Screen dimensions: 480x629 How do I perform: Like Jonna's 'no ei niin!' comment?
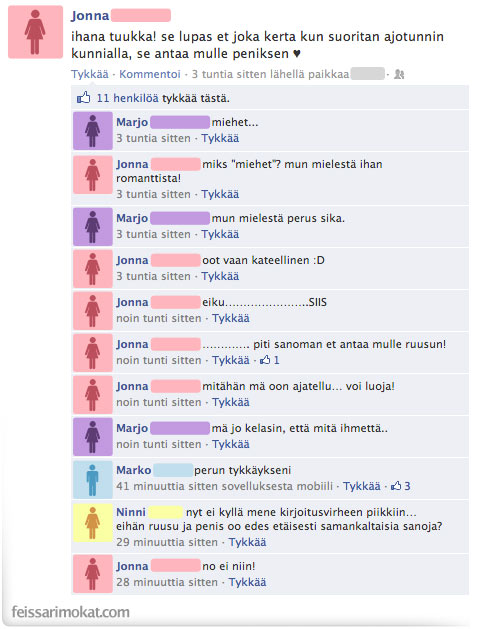(247, 582)
